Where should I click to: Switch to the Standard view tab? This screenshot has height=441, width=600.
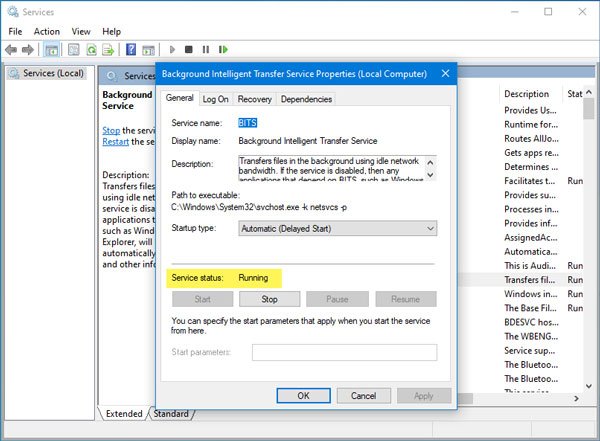click(x=171, y=413)
